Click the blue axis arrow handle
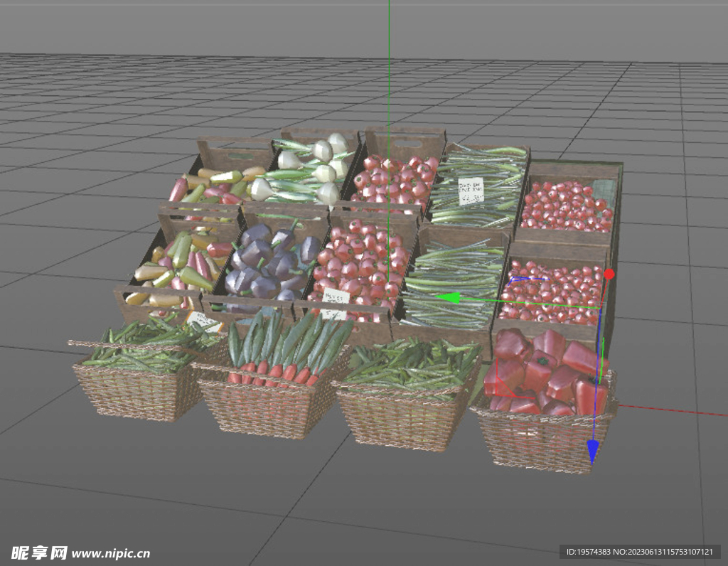 pyautogui.click(x=592, y=452)
